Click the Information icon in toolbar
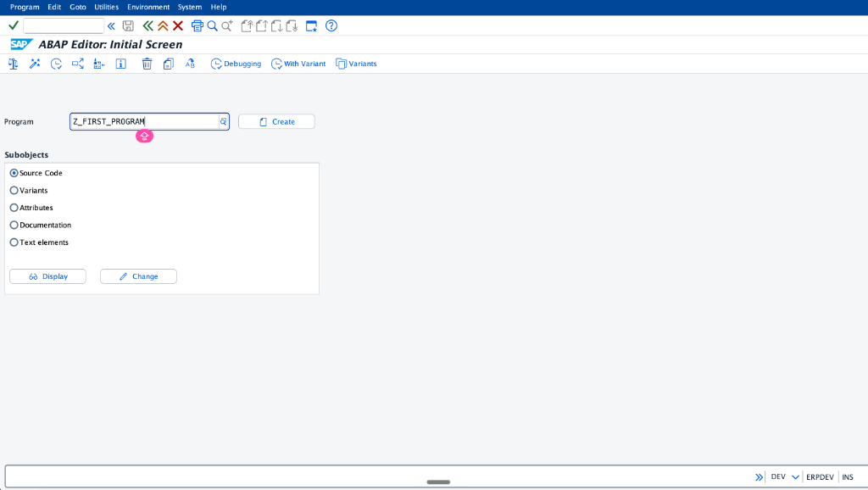 [120, 64]
